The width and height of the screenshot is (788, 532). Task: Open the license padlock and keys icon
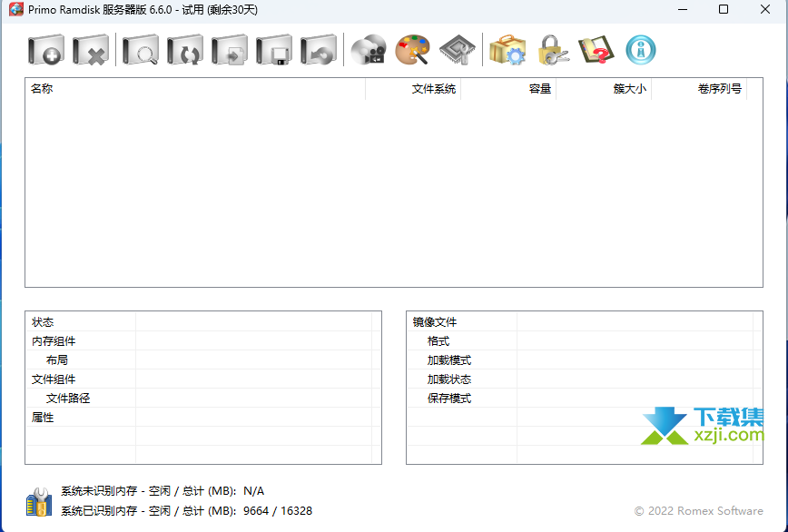[x=552, y=50]
